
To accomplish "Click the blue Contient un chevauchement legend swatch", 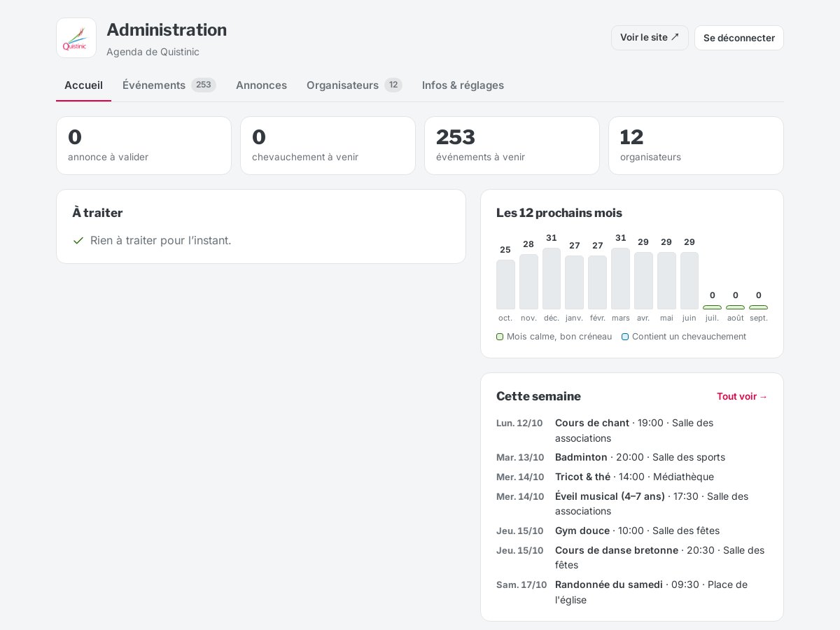I will (625, 337).
